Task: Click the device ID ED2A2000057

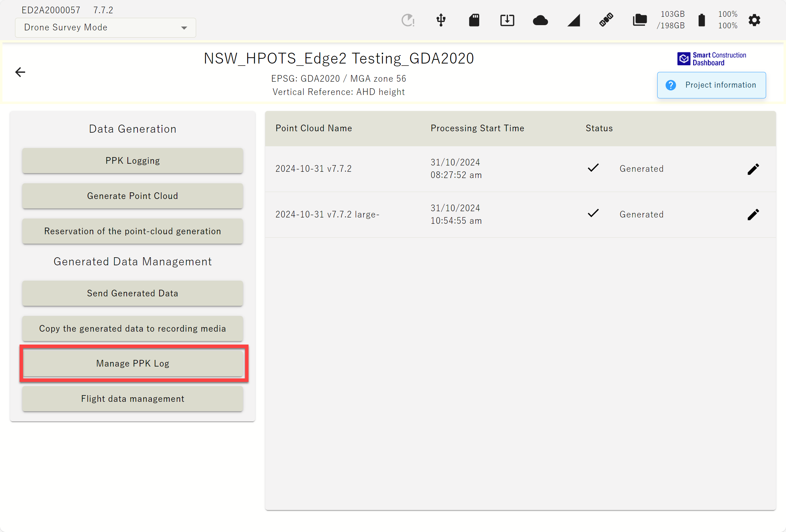Action: pos(51,10)
